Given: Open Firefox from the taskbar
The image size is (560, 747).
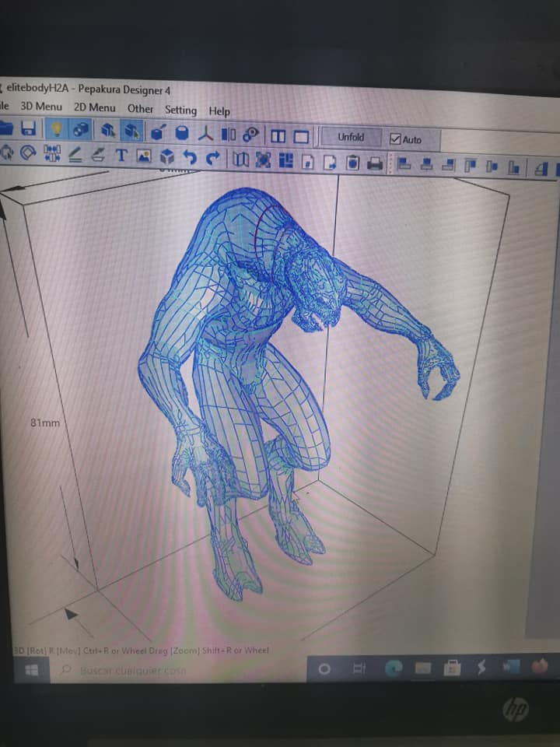Looking at the screenshot, I should click(540, 665).
